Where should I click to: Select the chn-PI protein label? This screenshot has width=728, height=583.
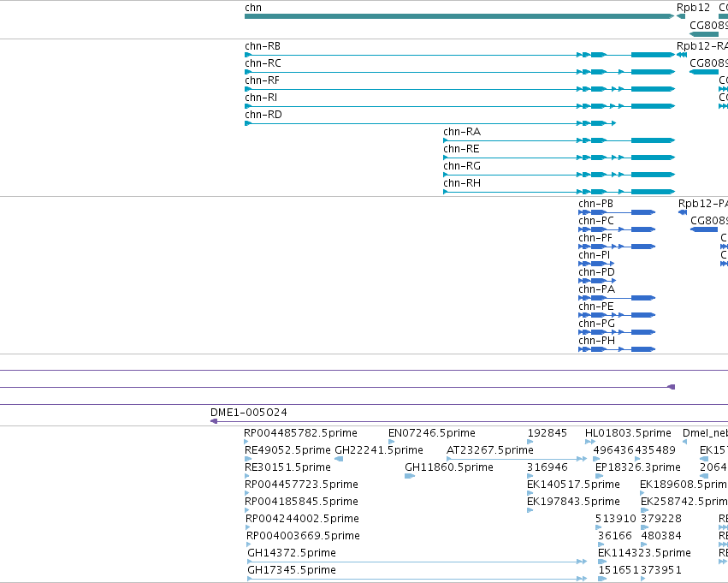pos(595,255)
